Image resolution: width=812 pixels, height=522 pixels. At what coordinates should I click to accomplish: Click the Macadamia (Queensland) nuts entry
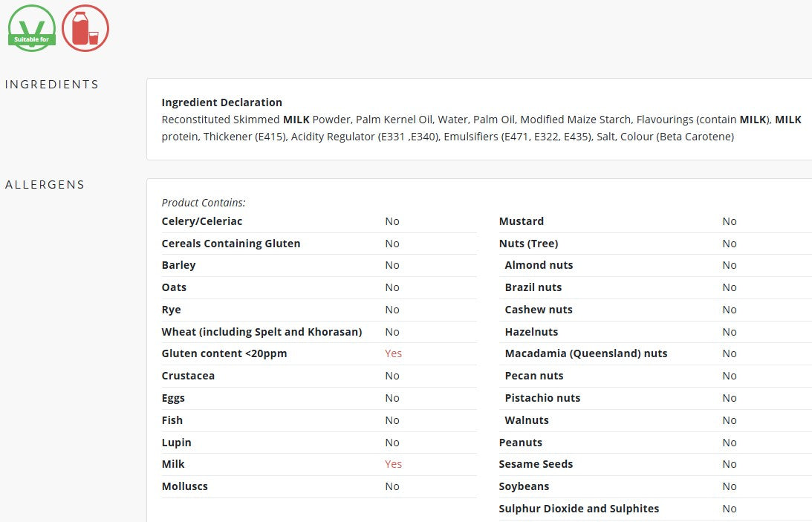[585, 353]
